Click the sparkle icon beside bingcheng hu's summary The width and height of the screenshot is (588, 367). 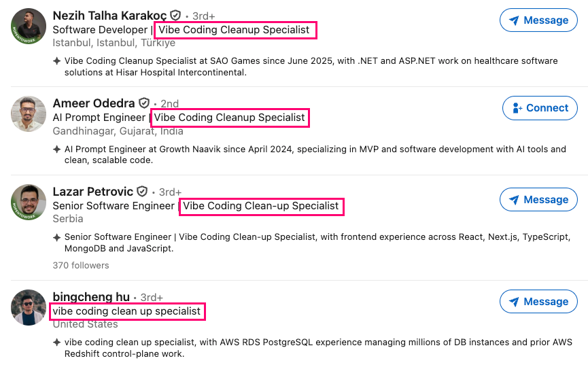[56, 343]
